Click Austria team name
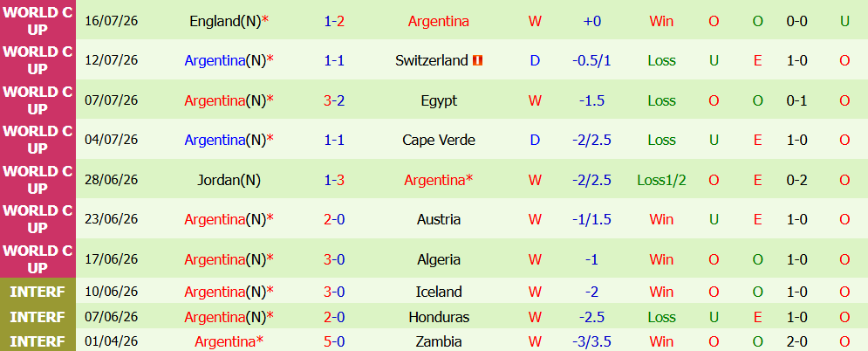868x351 pixels. [439, 219]
